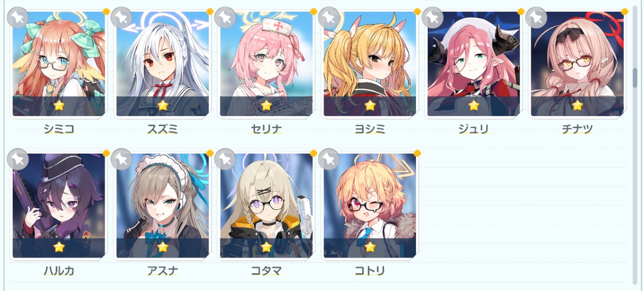
Task: Click the pin icon on ヨシミ's portrait
Action: (x=328, y=17)
